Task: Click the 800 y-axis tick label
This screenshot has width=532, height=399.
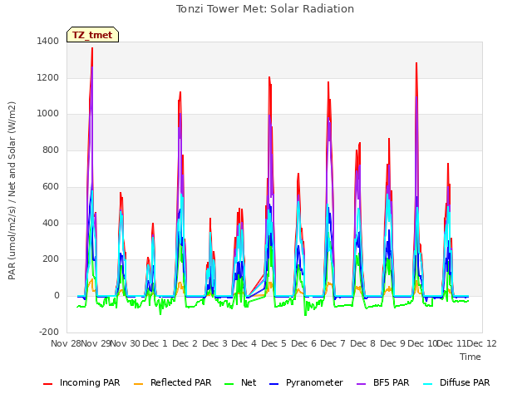Action: tap(51, 150)
